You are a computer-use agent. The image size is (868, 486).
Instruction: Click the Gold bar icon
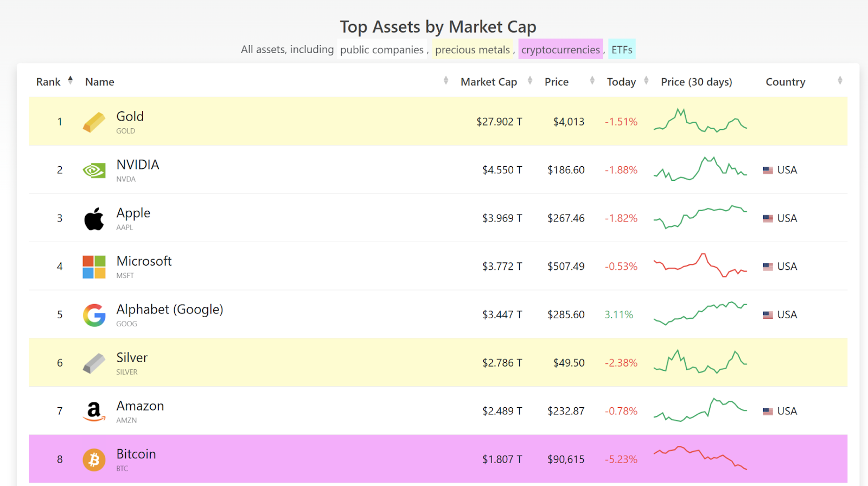coord(94,122)
